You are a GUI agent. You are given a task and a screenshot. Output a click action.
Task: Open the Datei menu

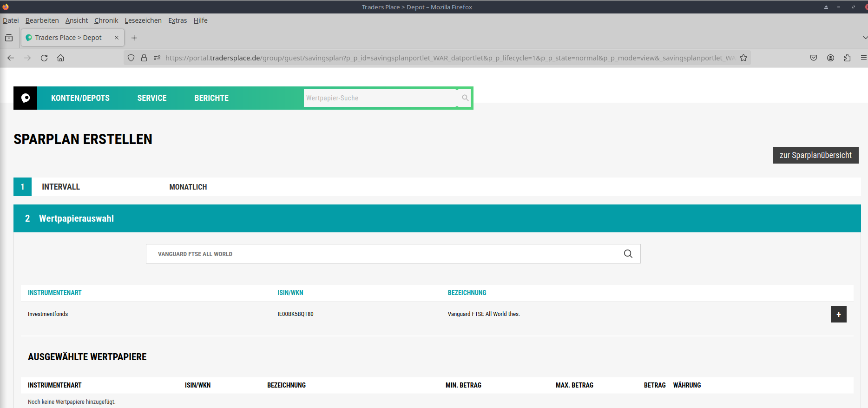(x=11, y=20)
